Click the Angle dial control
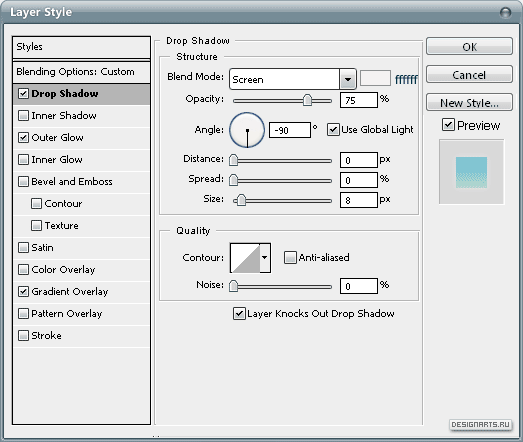Viewport: 523px width, 442px height. [x=247, y=130]
